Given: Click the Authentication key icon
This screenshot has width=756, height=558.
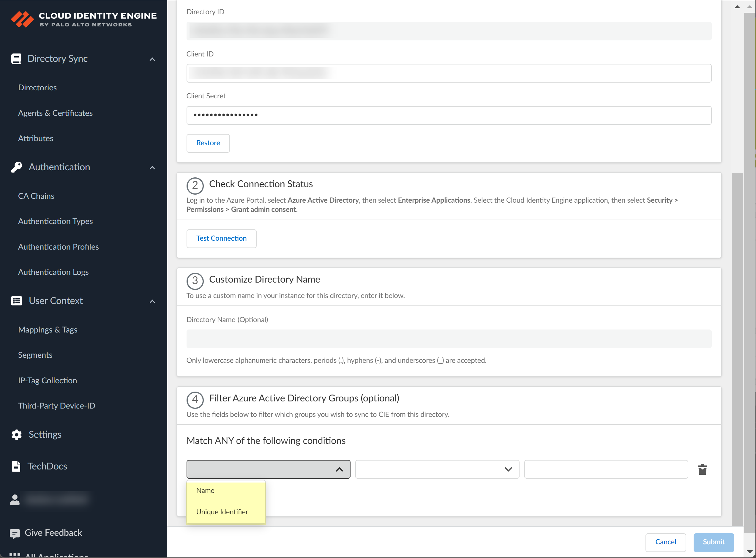Looking at the screenshot, I should tap(16, 167).
